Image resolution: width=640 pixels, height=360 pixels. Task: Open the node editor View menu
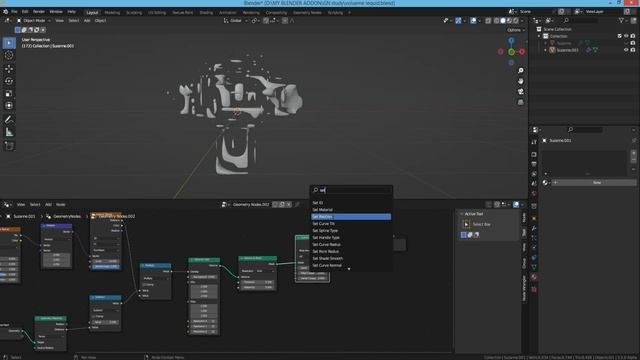[21, 204]
